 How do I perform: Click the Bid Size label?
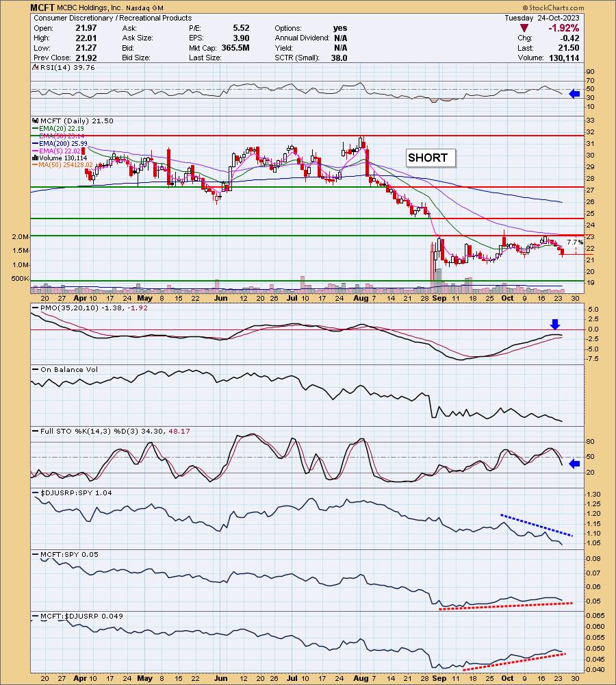[136, 58]
